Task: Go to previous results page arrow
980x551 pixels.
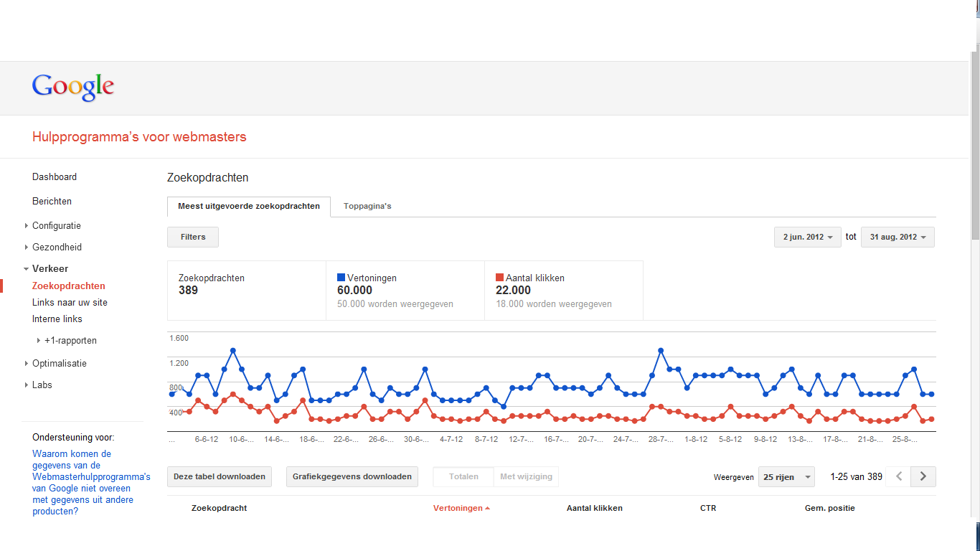Action: pos(898,476)
